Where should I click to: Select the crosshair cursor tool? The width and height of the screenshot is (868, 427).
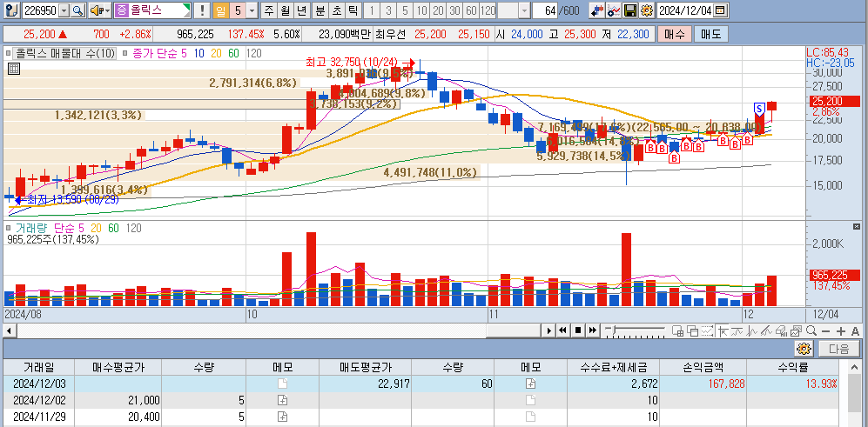(x=722, y=330)
